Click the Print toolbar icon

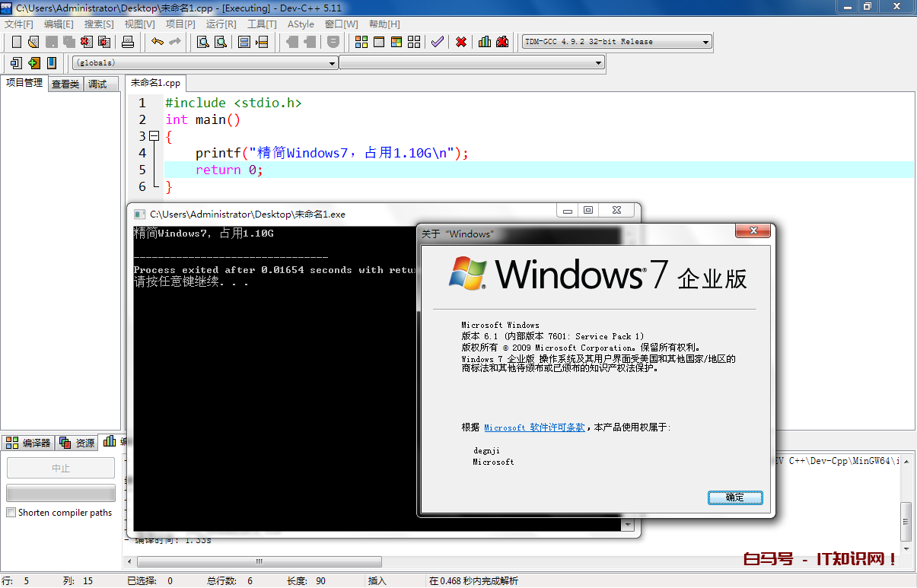(x=128, y=42)
